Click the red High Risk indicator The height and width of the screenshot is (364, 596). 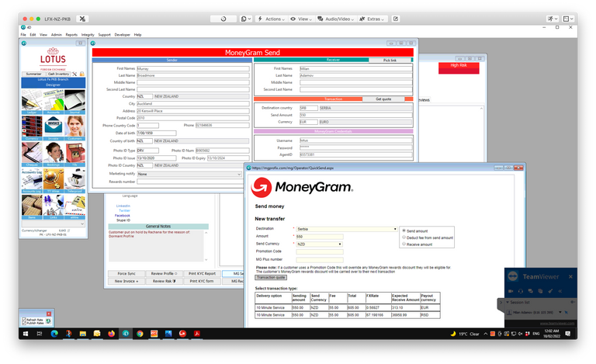point(459,68)
